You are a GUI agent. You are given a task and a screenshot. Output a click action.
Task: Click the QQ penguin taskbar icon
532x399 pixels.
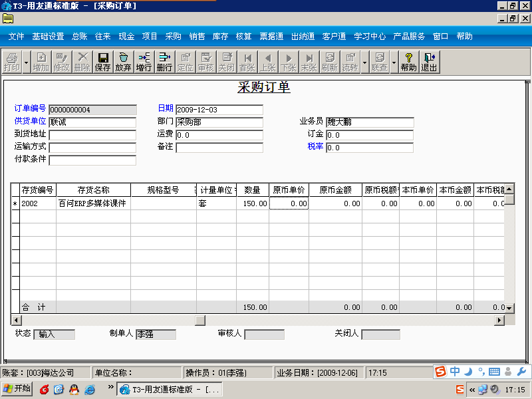(x=74, y=390)
